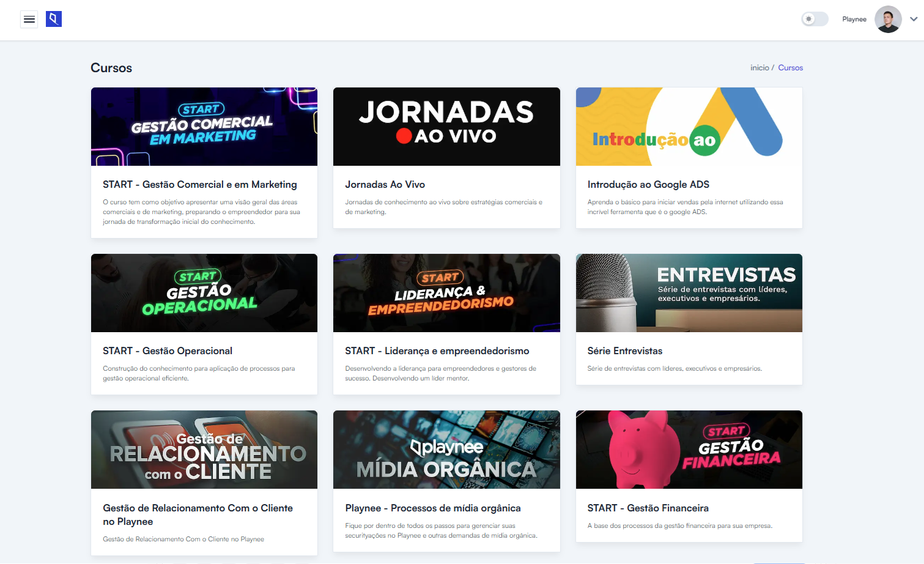
Task: Open Entrevistas banner image
Action: [689, 293]
